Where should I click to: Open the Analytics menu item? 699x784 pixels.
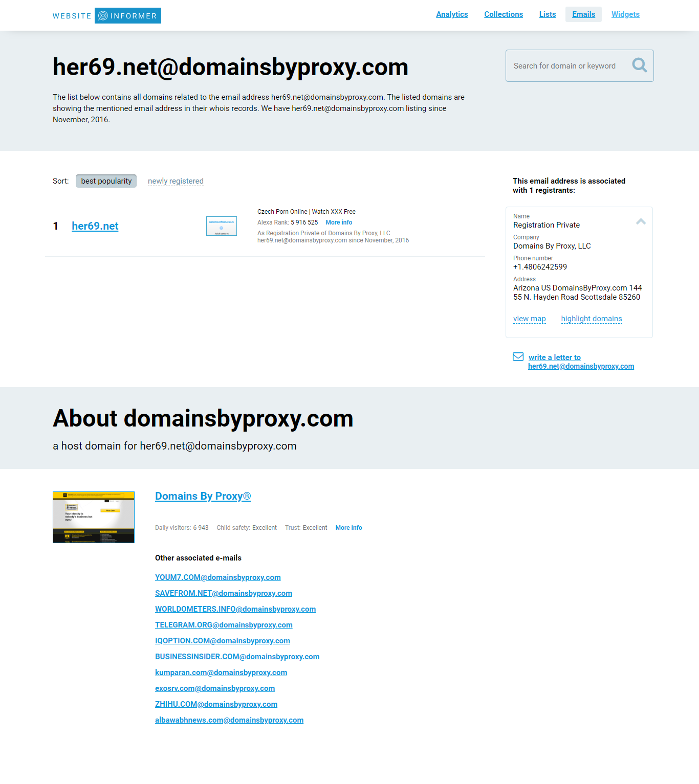coord(452,14)
